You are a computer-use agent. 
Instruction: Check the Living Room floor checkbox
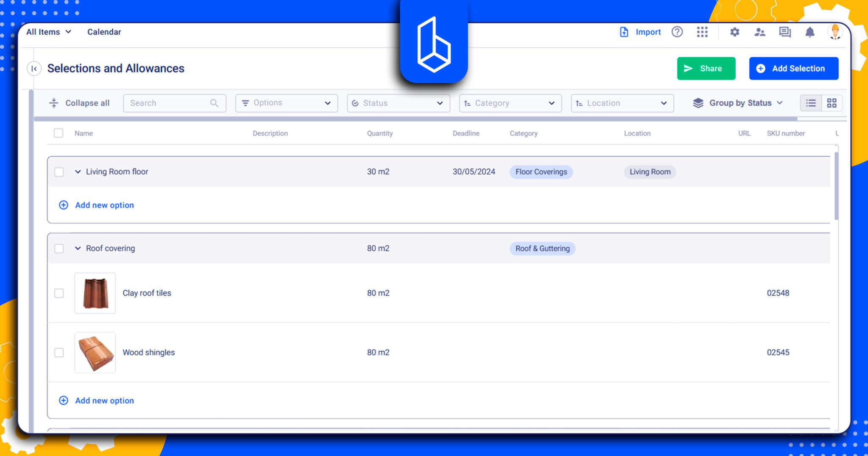[x=59, y=172]
